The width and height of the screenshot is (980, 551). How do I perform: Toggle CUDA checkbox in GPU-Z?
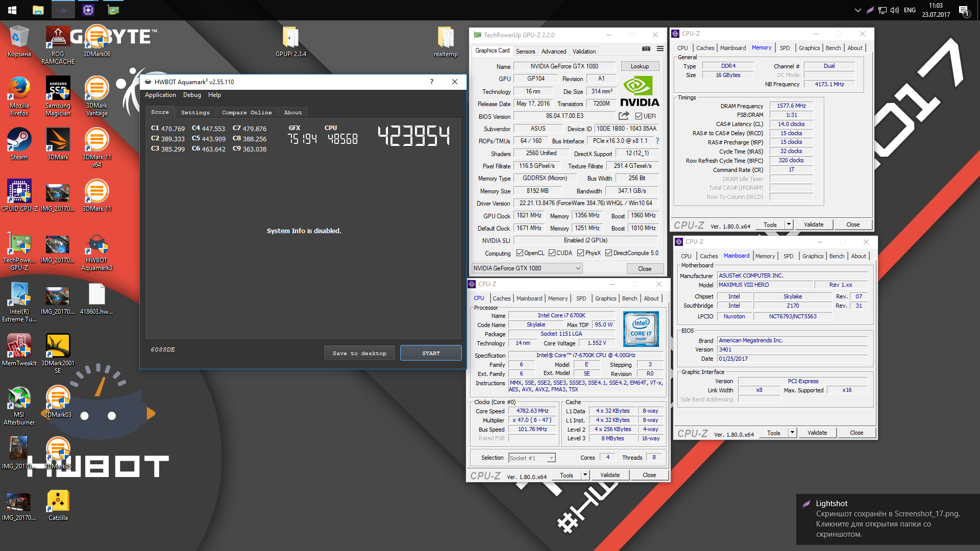(x=552, y=253)
